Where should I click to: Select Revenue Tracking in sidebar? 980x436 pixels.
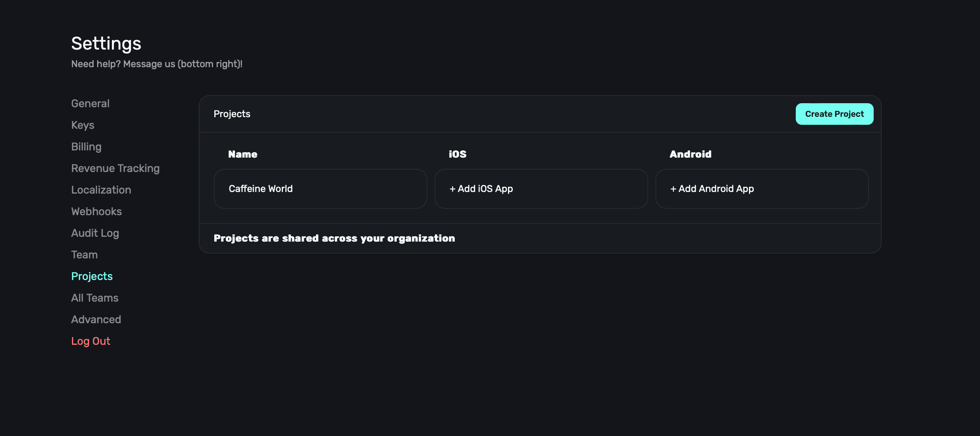tap(115, 168)
